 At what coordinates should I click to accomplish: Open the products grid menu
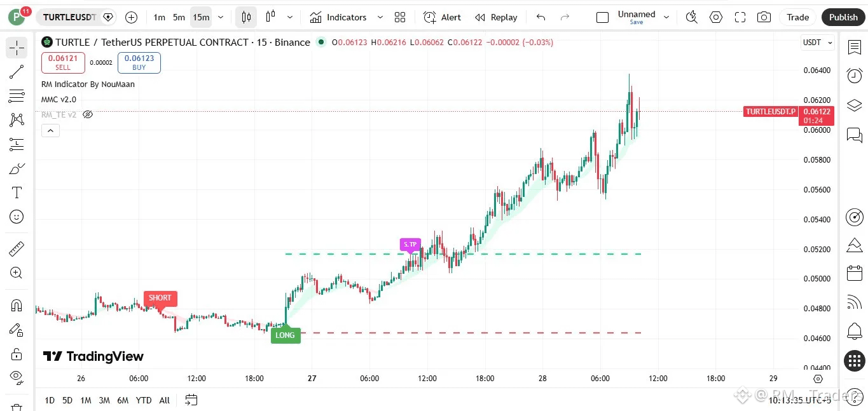[854, 361]
